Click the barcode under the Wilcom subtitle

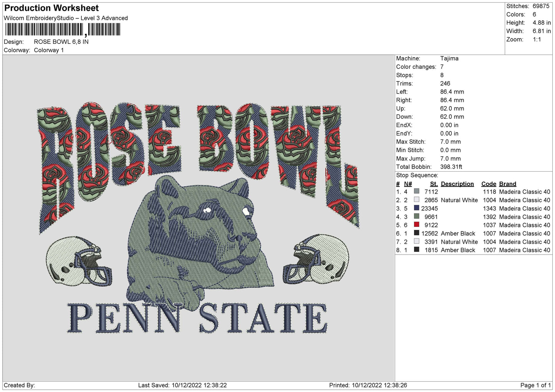pyautogui.click(x=63, y=30)
